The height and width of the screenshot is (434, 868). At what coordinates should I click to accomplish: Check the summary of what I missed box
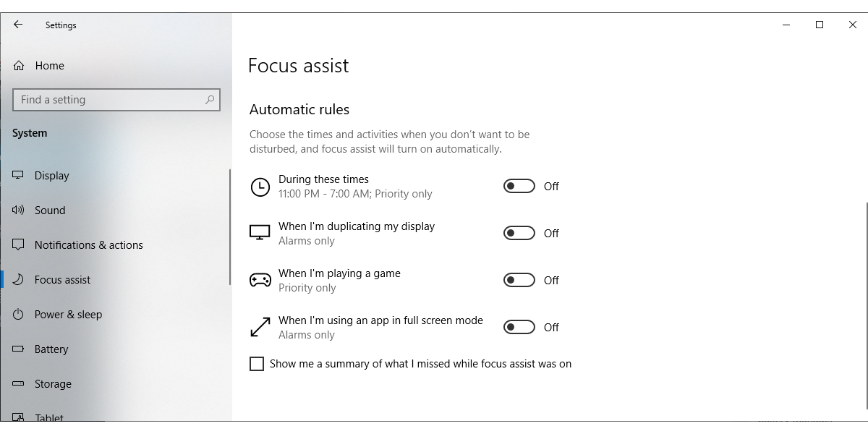click(257, 364)
